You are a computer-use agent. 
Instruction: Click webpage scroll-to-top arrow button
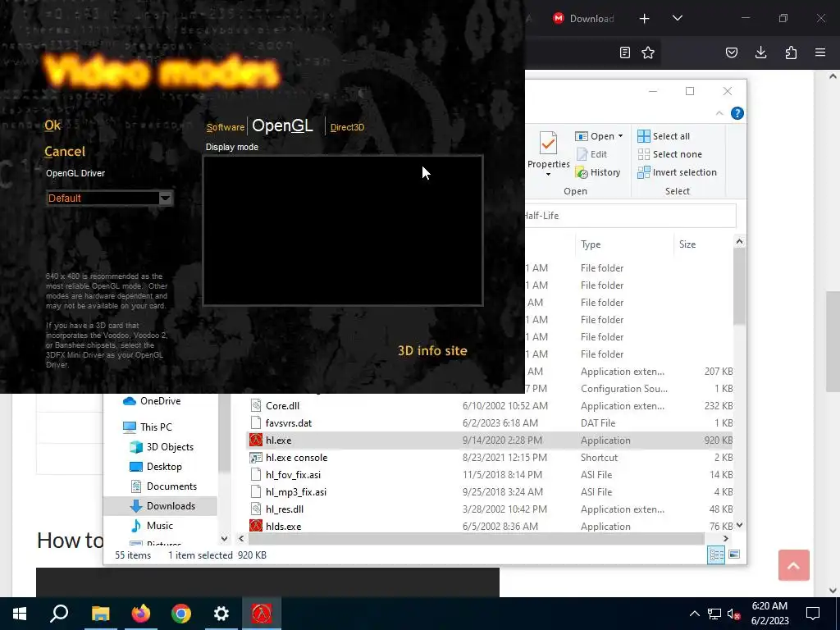coord(793,564)
